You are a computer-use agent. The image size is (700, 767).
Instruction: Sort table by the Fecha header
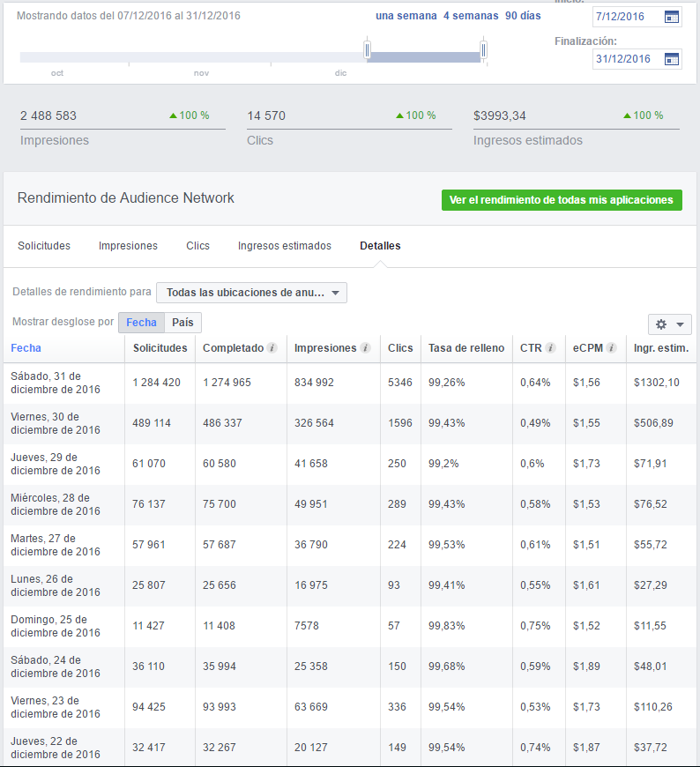coord(26,347)
